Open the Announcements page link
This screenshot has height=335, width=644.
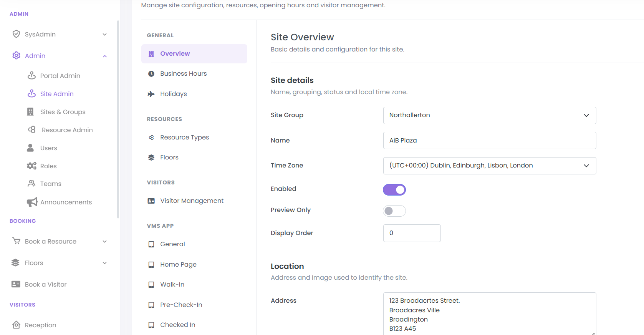coord(66,202)
